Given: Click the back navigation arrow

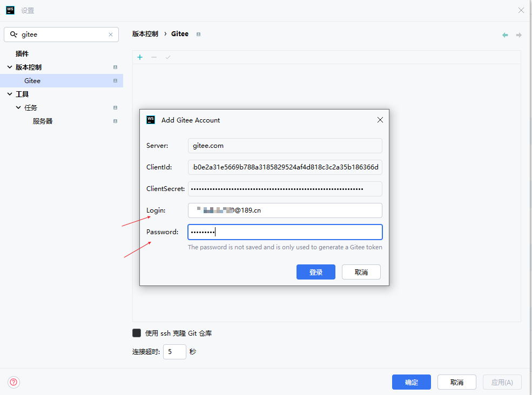Looking at the screenshot, I should tap(505, 35).
